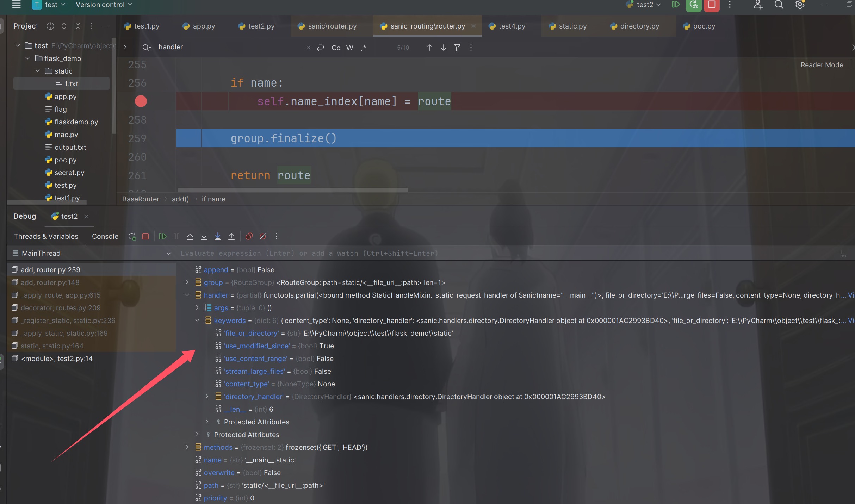Open the Console tab

coord(105,236)
